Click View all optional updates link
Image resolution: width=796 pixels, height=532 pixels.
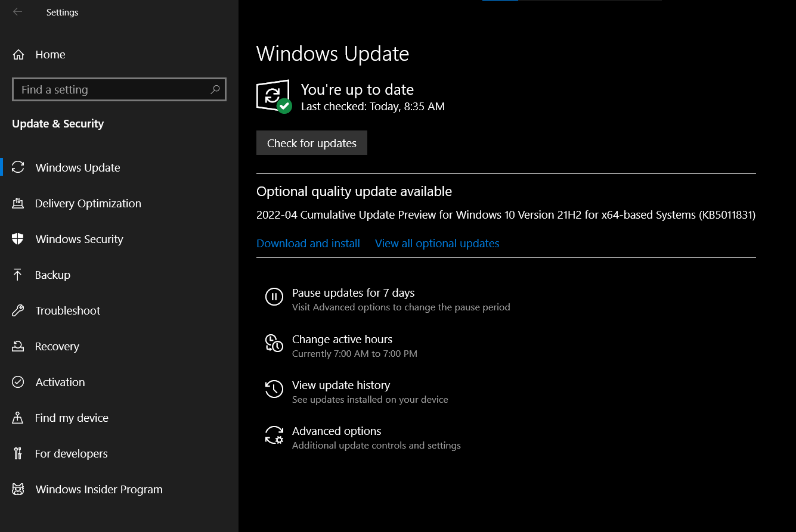(437, 243)
